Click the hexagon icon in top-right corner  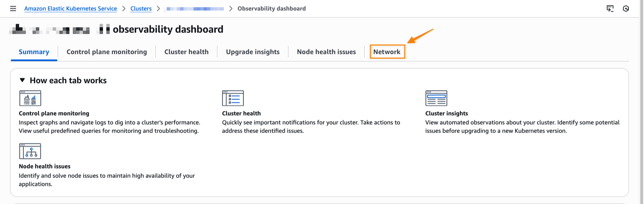tap(626, 9)
